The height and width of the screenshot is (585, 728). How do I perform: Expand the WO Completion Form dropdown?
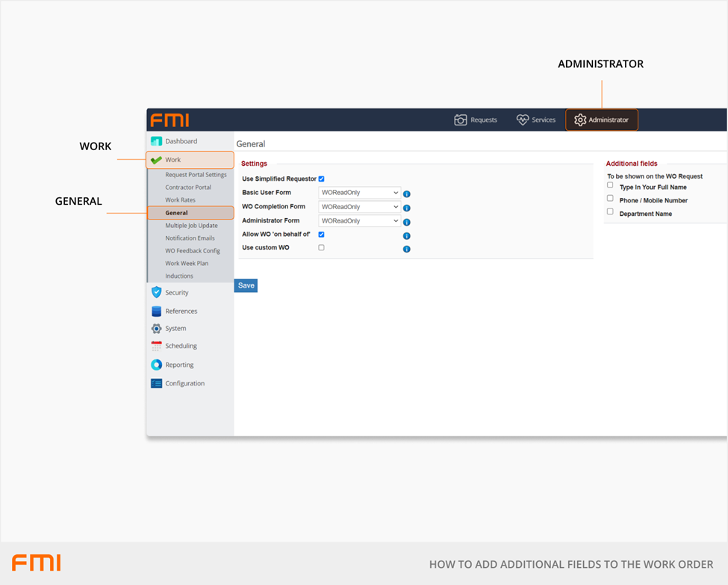point(360,207)
